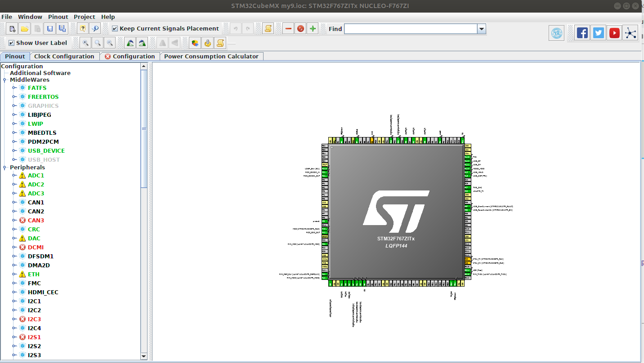Image resolution: width=644 pixels, height=363 pixels.
Task: Expand the FREERTOS middleware node
Action: 14,97
